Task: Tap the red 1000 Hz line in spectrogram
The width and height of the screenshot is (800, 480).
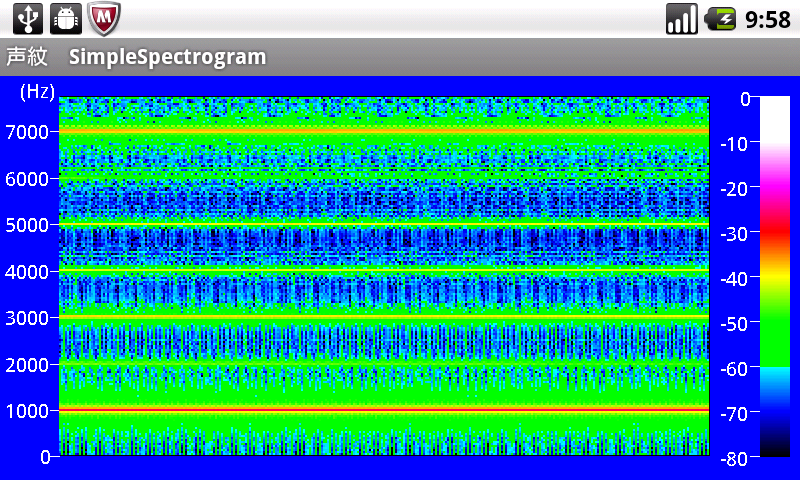Action: (x=384, y=410)
